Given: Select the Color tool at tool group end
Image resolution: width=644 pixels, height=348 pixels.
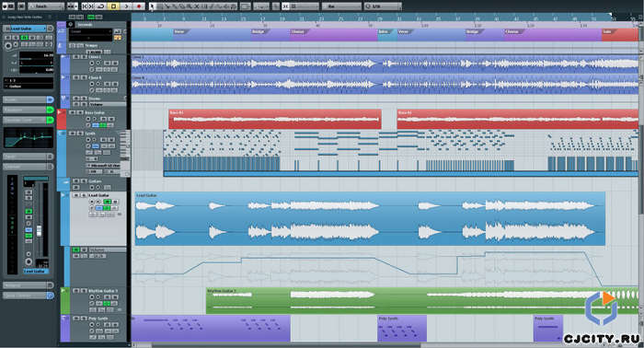Looking at the screenshot, I should point(234,6).
